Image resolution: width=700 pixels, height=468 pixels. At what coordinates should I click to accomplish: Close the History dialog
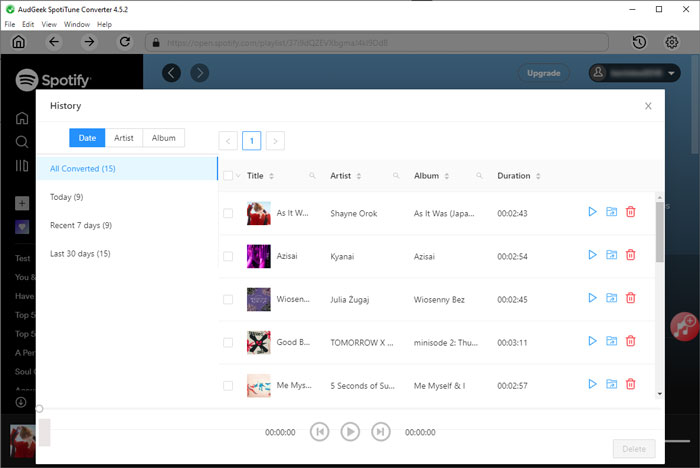(648, 106)
